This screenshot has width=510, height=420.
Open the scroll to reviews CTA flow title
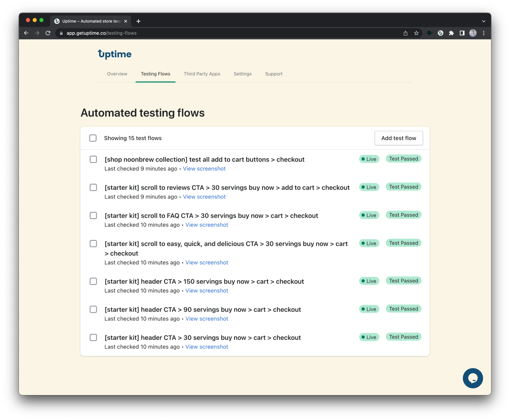click(227, 188)
